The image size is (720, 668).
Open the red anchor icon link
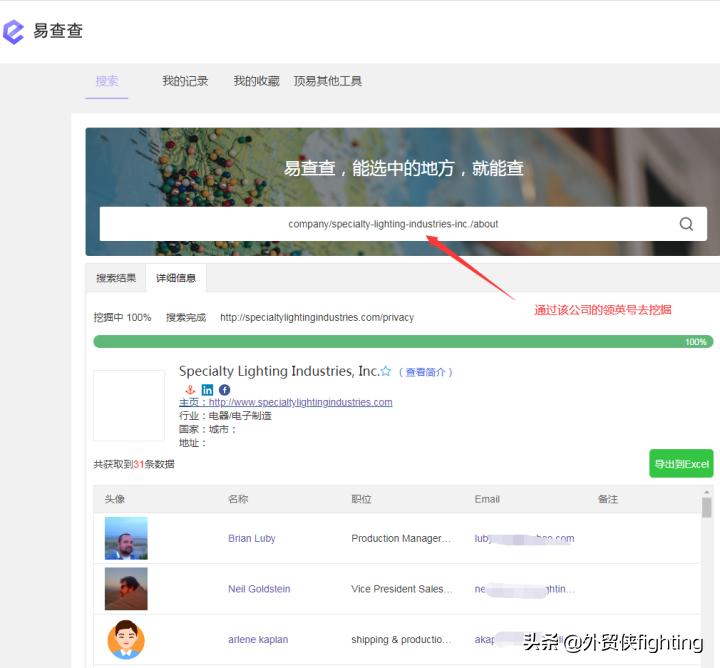click(x=190, y=390)
